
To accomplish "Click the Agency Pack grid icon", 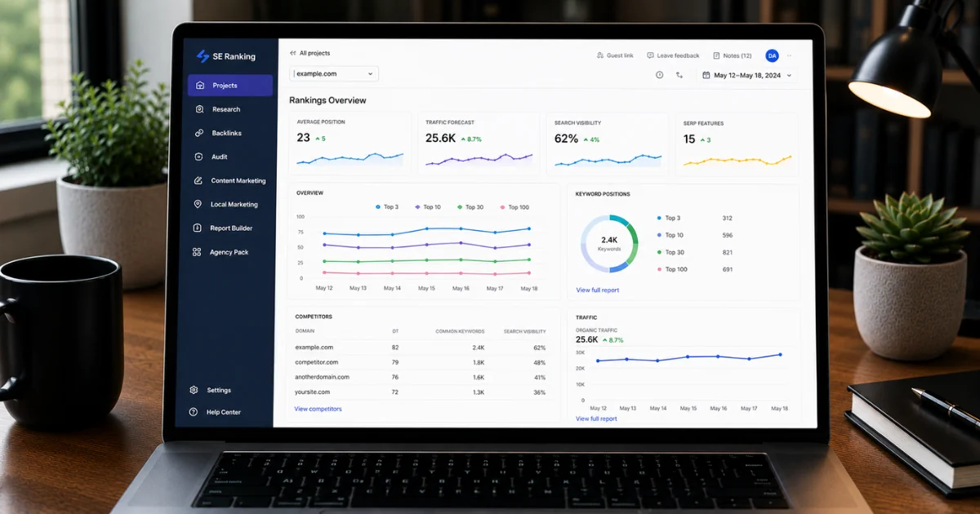I will point(197,252).
